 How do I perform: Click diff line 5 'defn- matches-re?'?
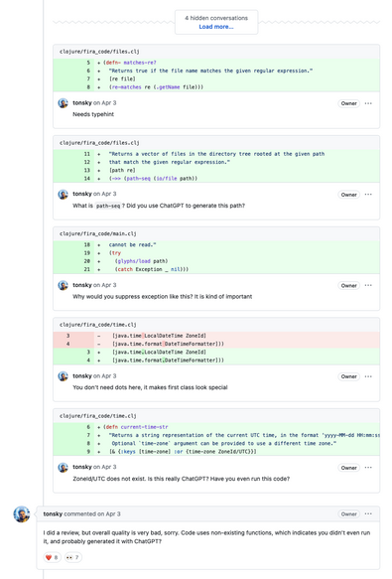[216, 63]
